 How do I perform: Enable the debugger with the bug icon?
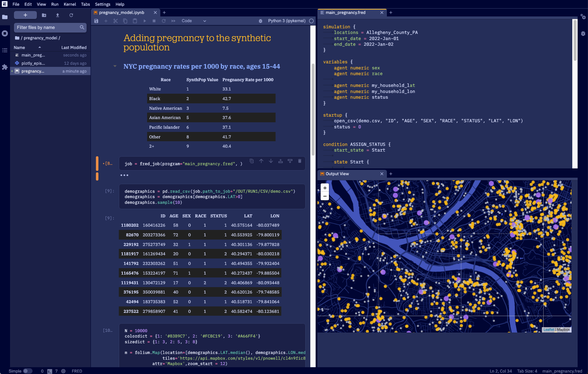click(260, 21)
